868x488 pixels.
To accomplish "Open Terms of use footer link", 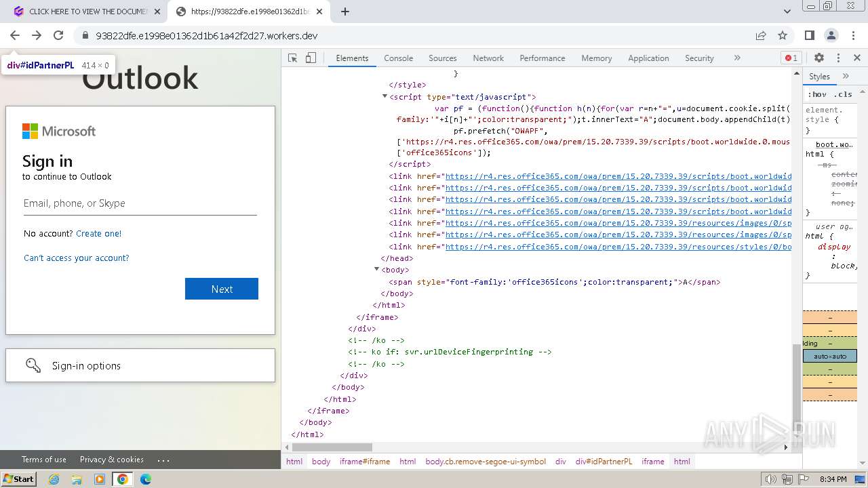I will pyautogui.click(x=44, y=460).
